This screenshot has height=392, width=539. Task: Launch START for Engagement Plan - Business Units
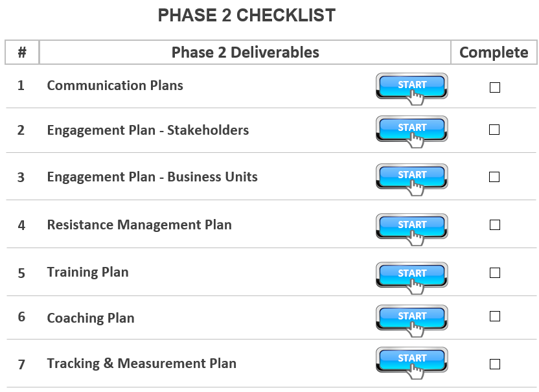click(x=411, y=176)
